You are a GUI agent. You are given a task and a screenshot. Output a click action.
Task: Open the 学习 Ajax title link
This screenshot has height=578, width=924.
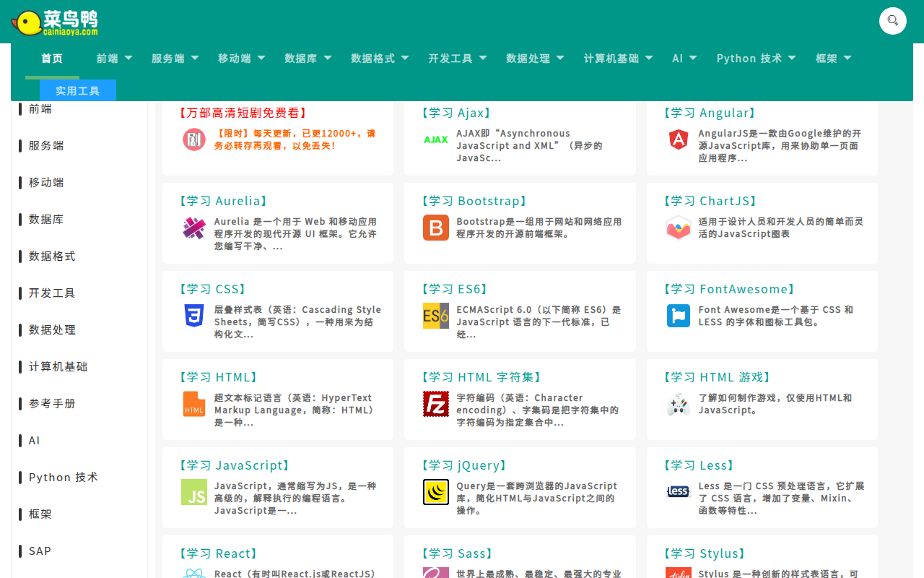(456, 113)
